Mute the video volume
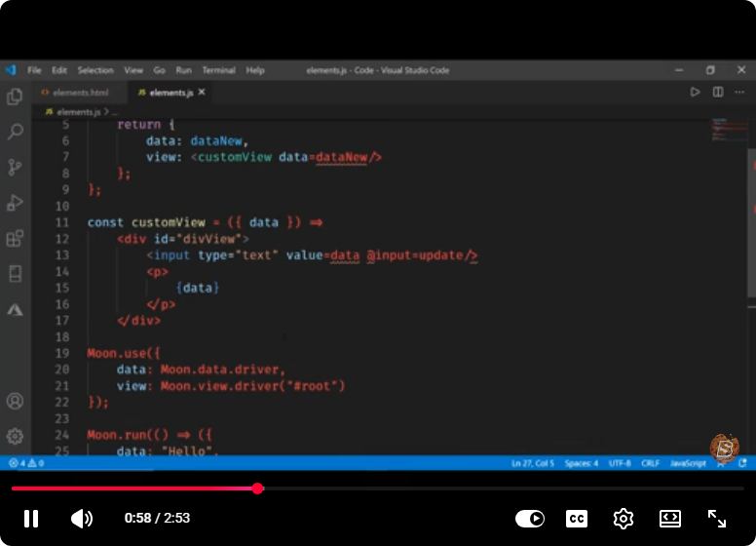The width and height of the screenshot is (756, 546). [x=82, y=519]
